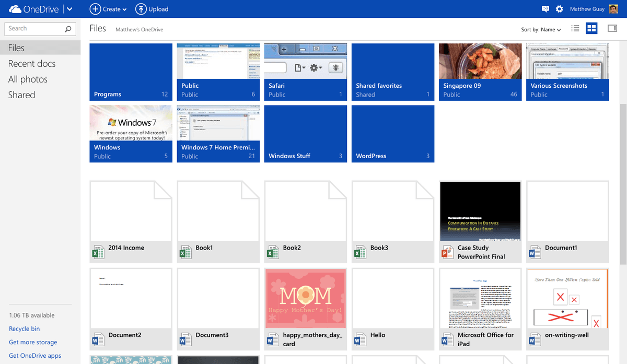627x364 pixels.
Task: Open the Create dropdown menu
Action: tap(108, 9)
